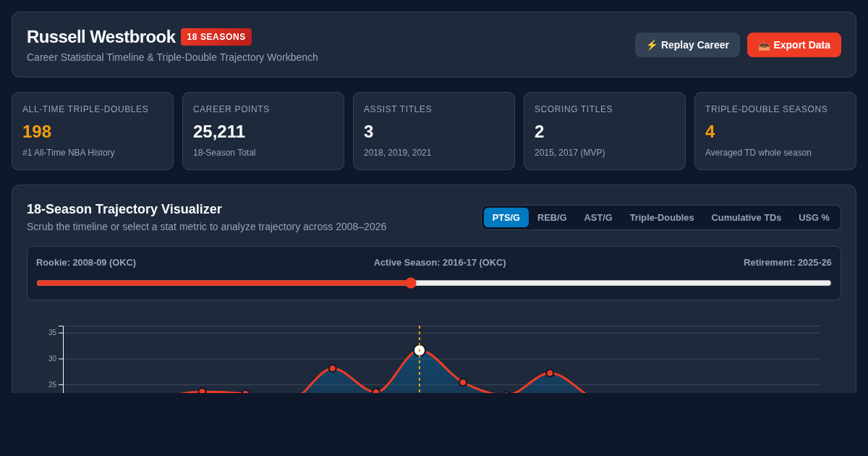Screen dimensions: 868x456
Task: Click the Export Data button
Action: point(794,45)
